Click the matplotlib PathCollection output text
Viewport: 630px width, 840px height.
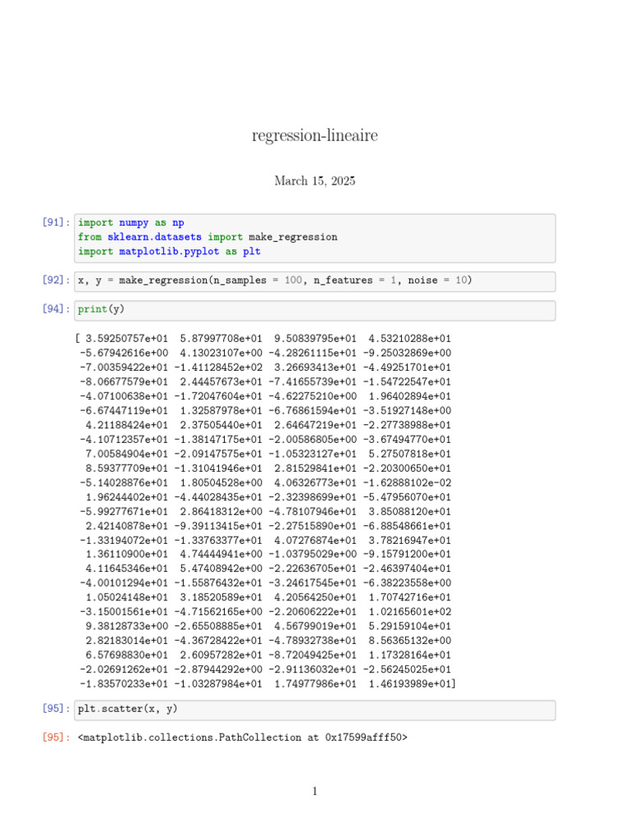tap(243, 737)
